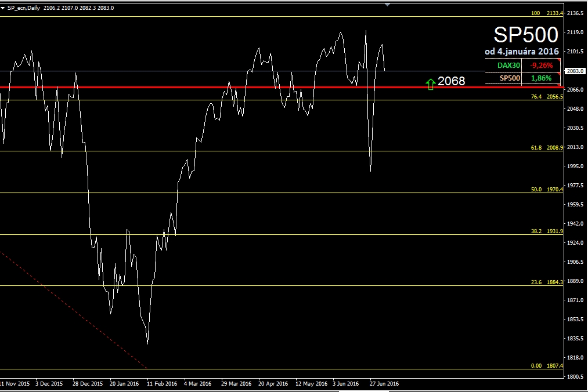
Task: Click the 2030.5 price scale value
Action: pyautogui.click(x=575, y=128)
